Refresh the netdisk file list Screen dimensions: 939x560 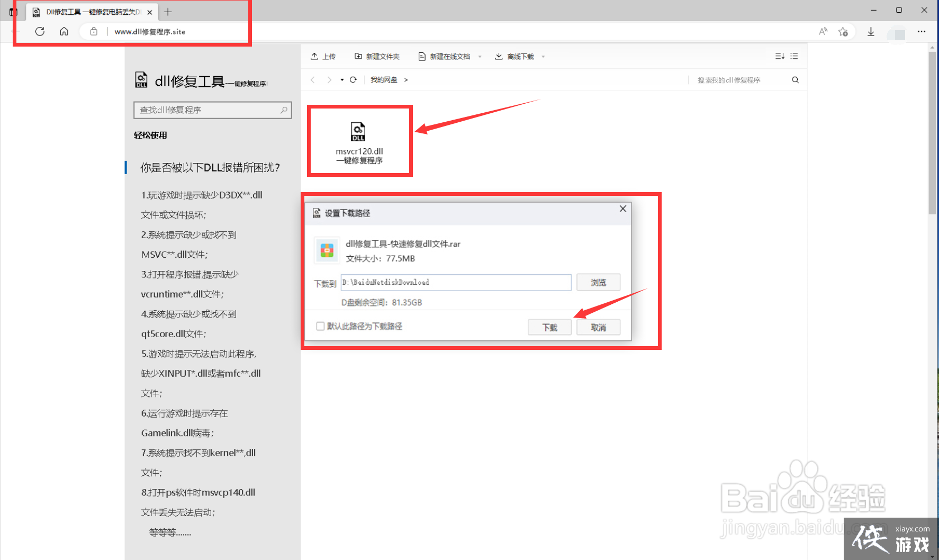(x=354, y=80)
